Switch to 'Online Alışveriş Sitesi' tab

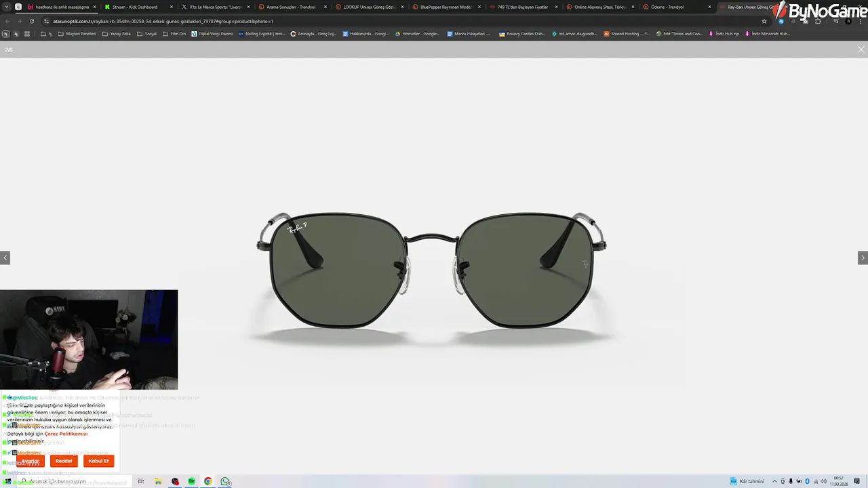tap(600, 7)
